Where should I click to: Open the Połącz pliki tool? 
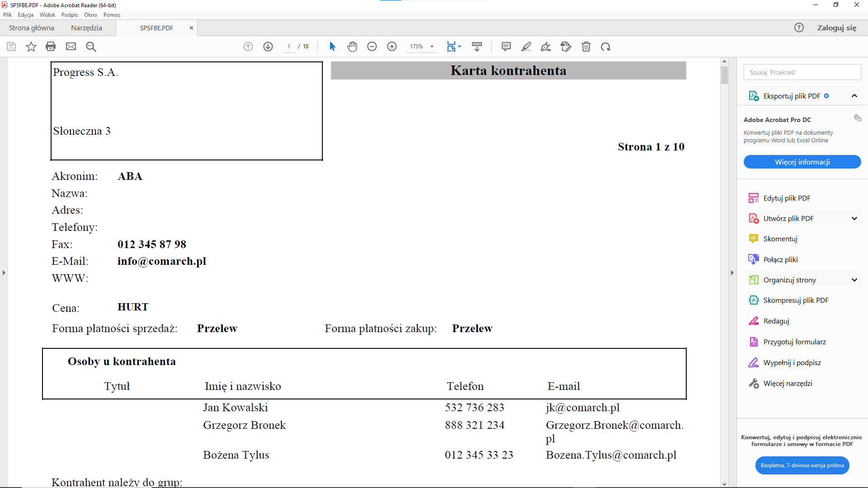(780, 259)
